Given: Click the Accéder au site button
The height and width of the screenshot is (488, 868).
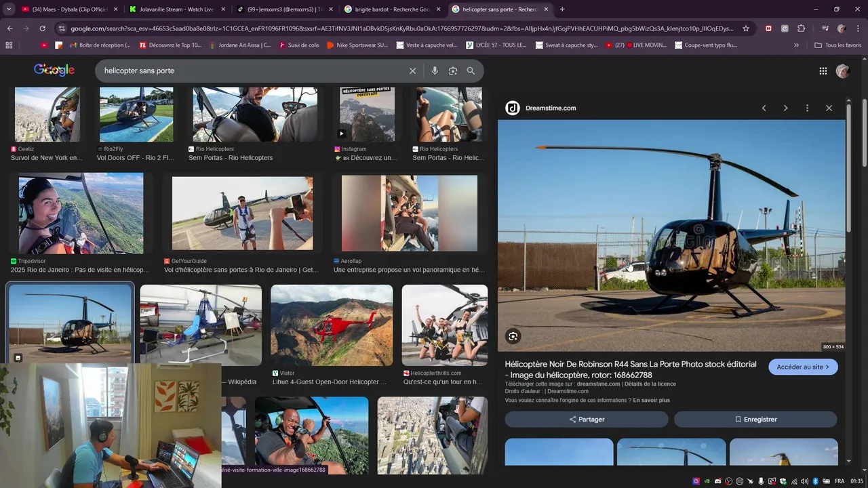Looking at the screenshot, I should (x=803, y=367).
